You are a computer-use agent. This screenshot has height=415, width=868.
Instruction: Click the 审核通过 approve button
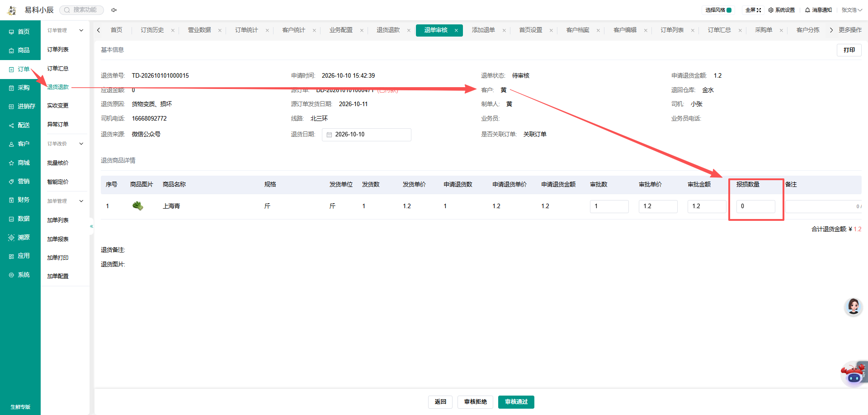pos(516,402)
